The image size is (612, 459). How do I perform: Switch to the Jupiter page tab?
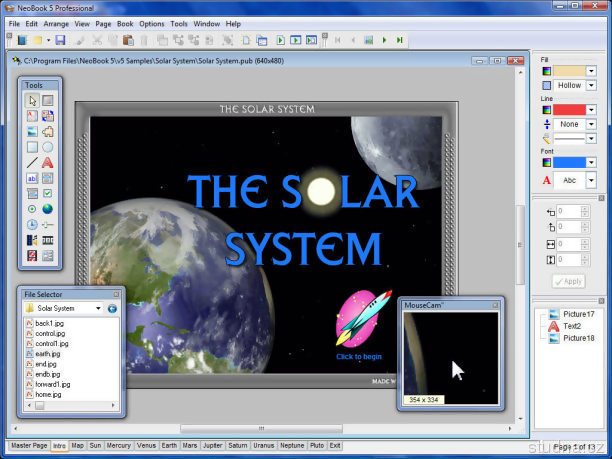pyautogui.click(x=212, y=445)
